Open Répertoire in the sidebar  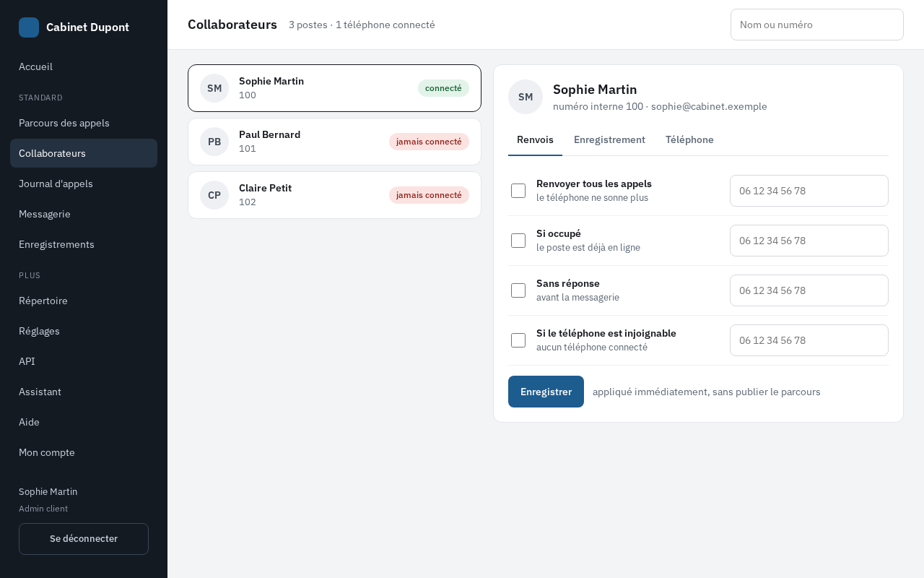(84, 301)
